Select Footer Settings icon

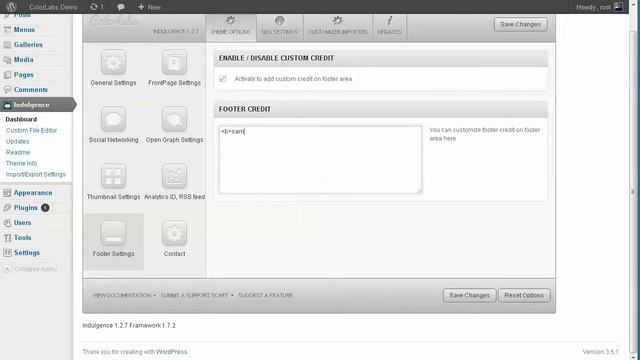click(x=113, y=233)
